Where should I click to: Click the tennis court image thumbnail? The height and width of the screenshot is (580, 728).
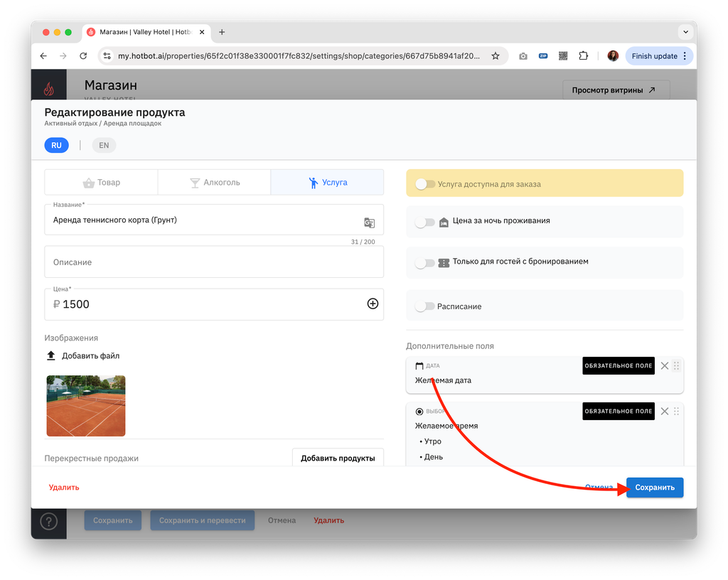[86, 406]
